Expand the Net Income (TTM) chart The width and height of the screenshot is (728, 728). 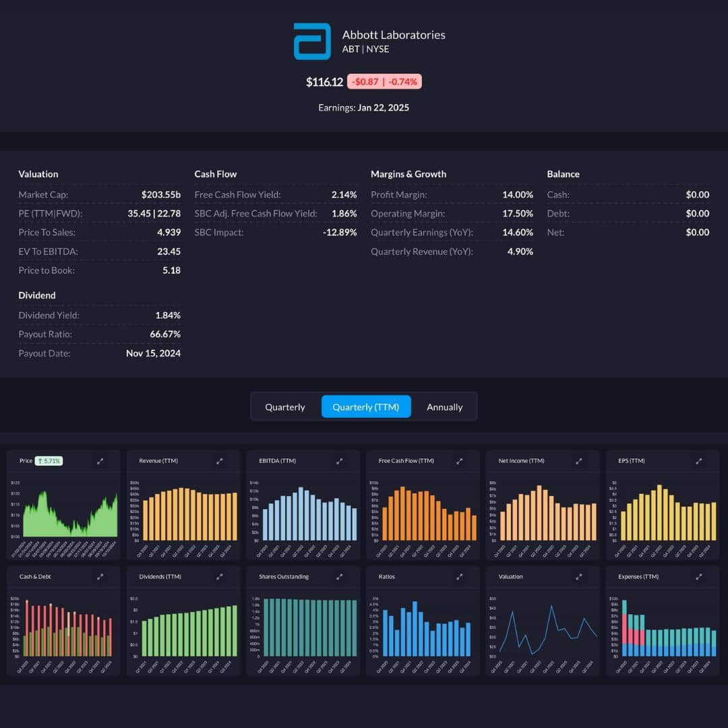[x=579, y=461]
